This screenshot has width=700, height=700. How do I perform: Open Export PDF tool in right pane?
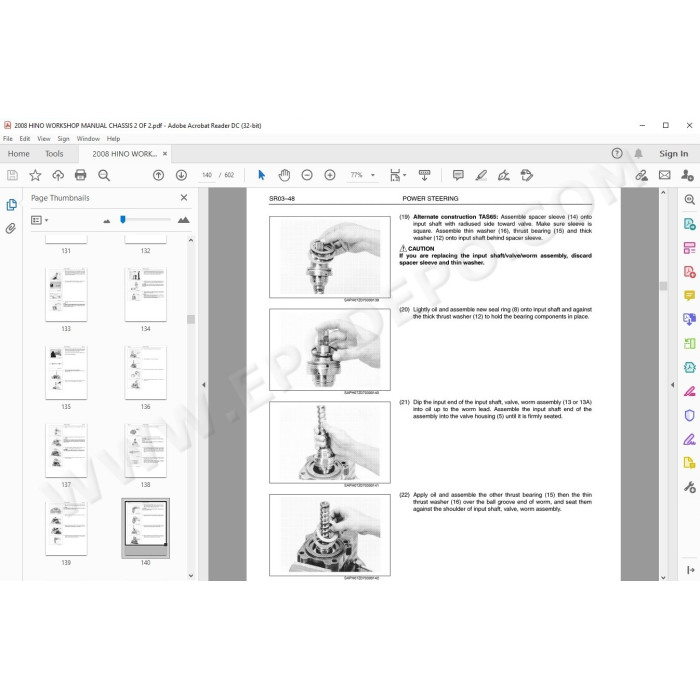tap(690, 224)
